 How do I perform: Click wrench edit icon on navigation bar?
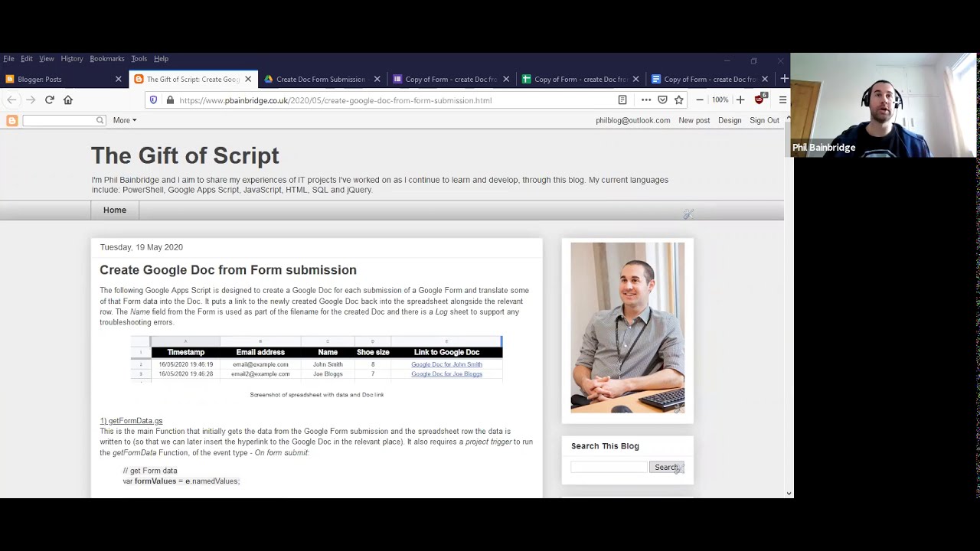click(688, 214)
